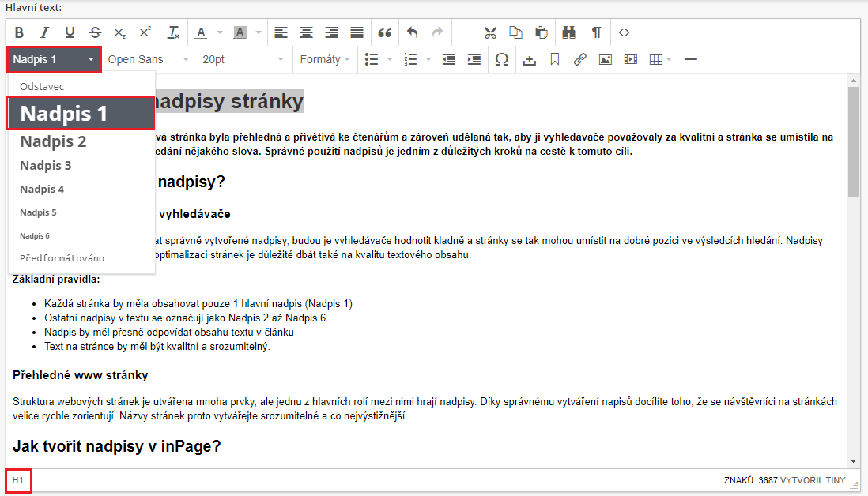Open the 20pt font size dropdown
Image resolution: width=868 pixels, height=496 pixels.
(242, 59)
